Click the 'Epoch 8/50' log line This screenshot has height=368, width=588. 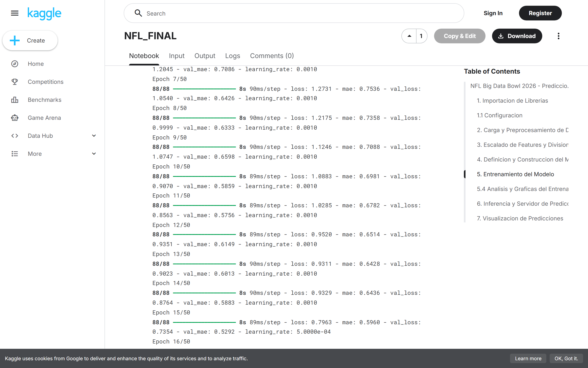169,108
